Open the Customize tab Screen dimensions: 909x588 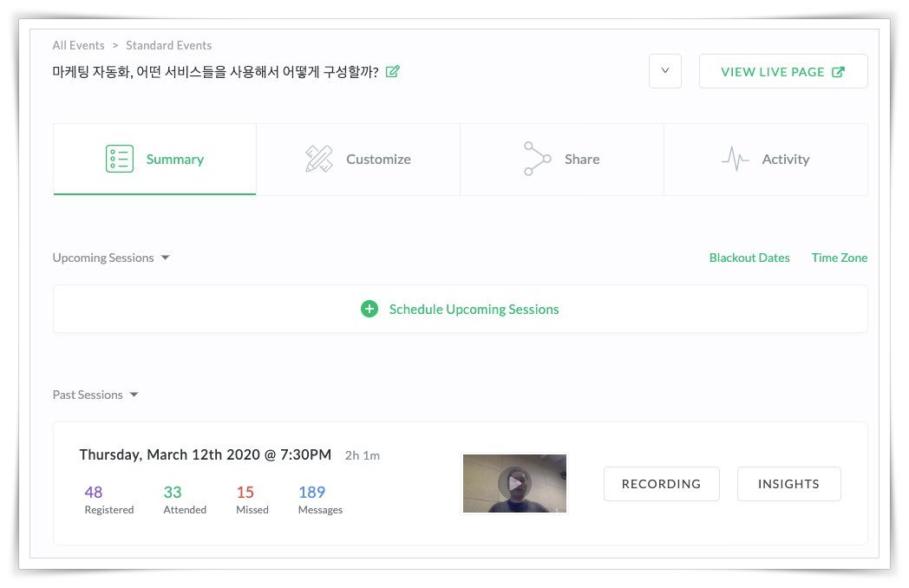(358, 160)
